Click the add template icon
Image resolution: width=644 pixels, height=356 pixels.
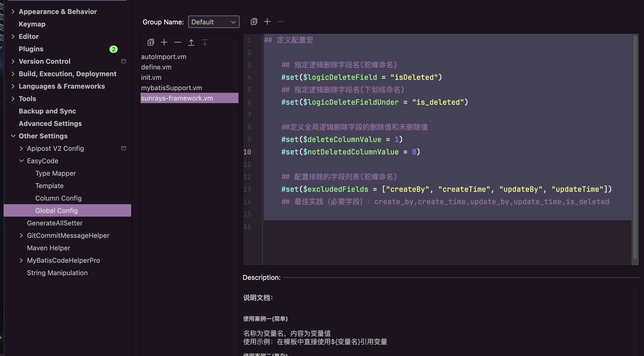[x=164, y=42]
